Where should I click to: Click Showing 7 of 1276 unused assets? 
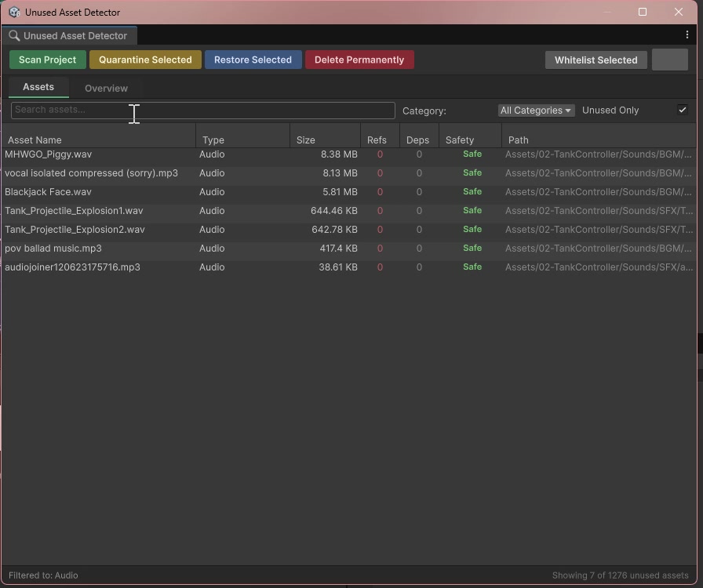pyautogui.click(x=620, y=575)
